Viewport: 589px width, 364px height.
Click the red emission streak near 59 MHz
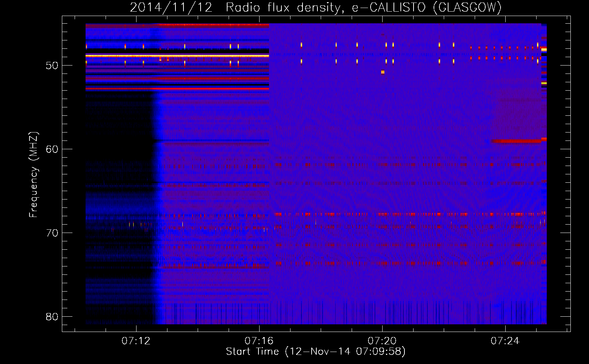[516, 141]
